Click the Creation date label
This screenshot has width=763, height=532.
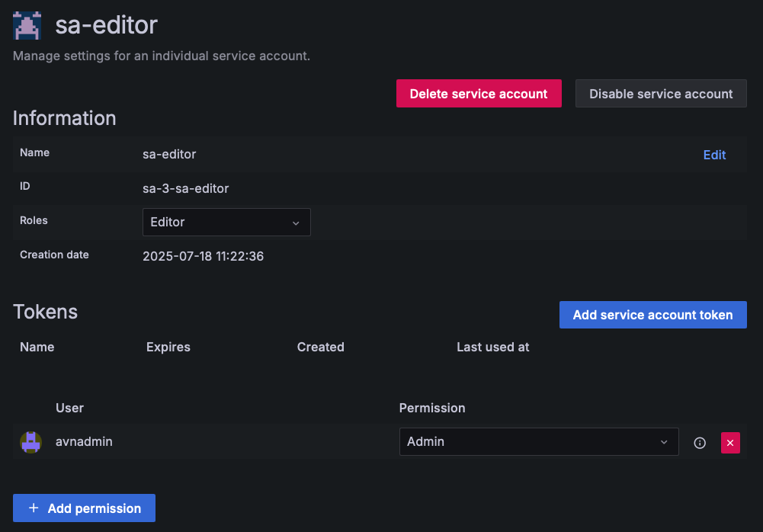[x=54, y=255]
